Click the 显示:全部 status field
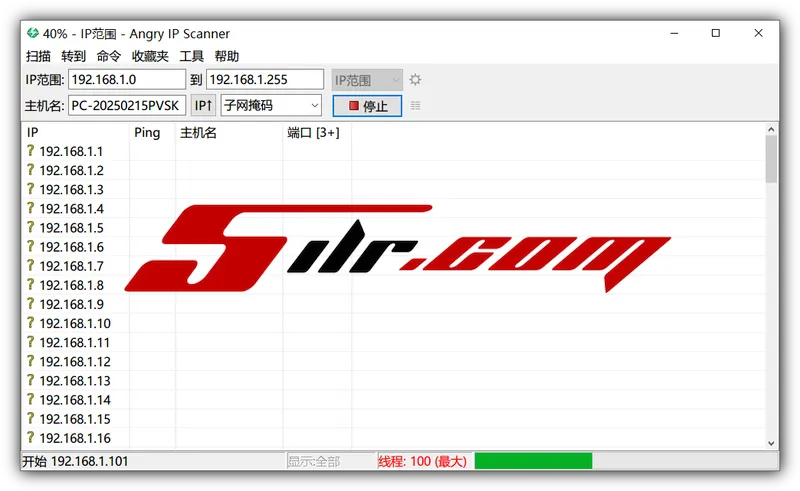The image size is (800, 491). pos(331,461)
